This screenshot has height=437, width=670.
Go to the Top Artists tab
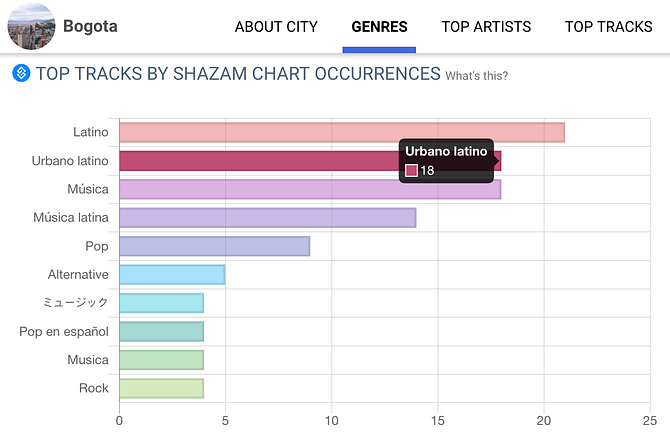486,27
